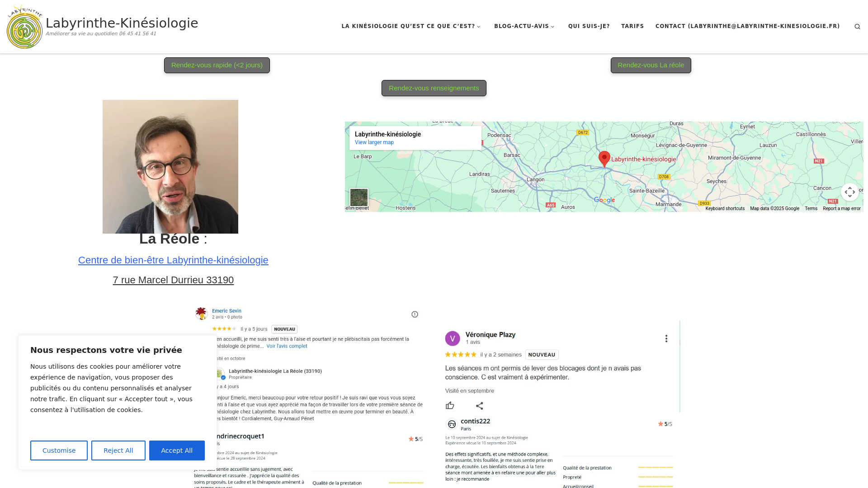Viewport: 868px width, 488px height.
Task: Toggle map camera controls button
Action: tap(849, 192)
